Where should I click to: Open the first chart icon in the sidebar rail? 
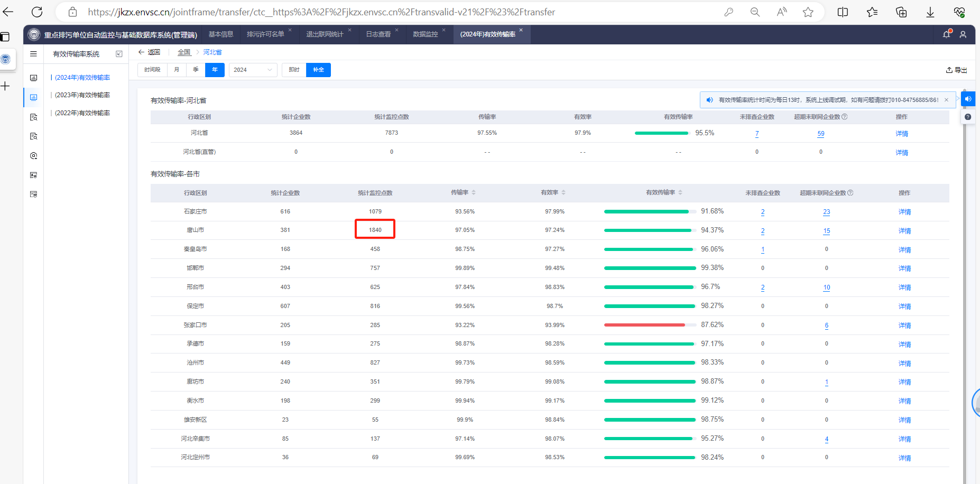(33, 78)
